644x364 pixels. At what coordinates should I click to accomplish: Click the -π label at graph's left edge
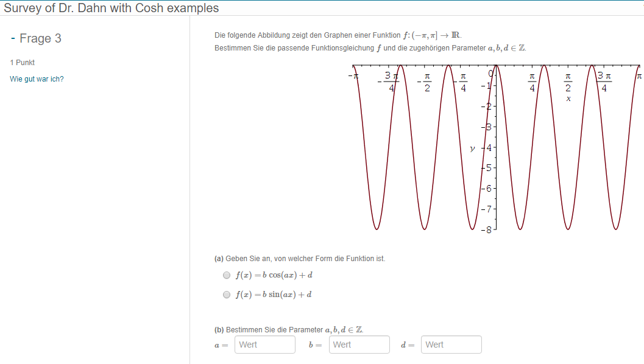tap(352, 76)
